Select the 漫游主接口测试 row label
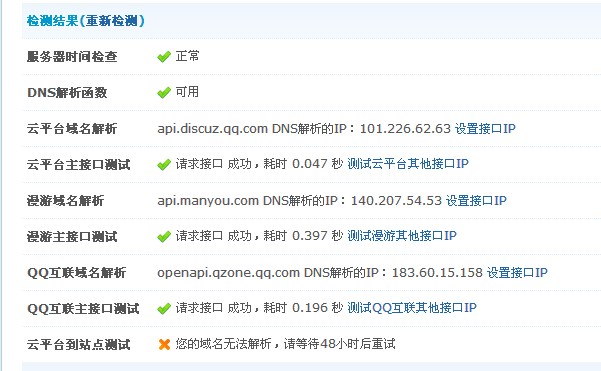 tap(72, 237)
